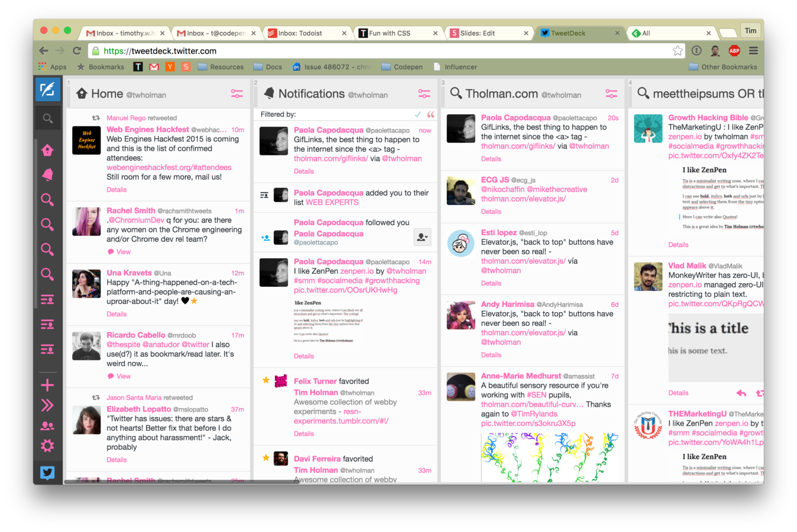
Task: Switch to the Inbox - t@codepen tab
Action: click(x=215, y=33)
